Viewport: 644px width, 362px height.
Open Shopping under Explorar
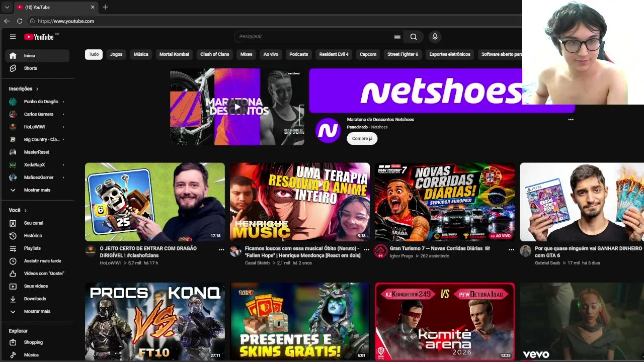(x=37, y=342)
